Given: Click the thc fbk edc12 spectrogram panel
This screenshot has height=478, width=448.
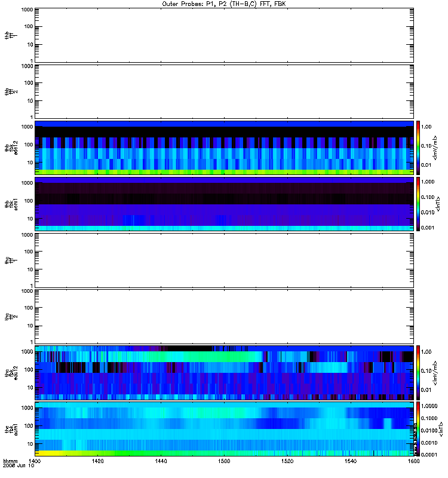Looking at the screenshot, I should pos(224,372).
